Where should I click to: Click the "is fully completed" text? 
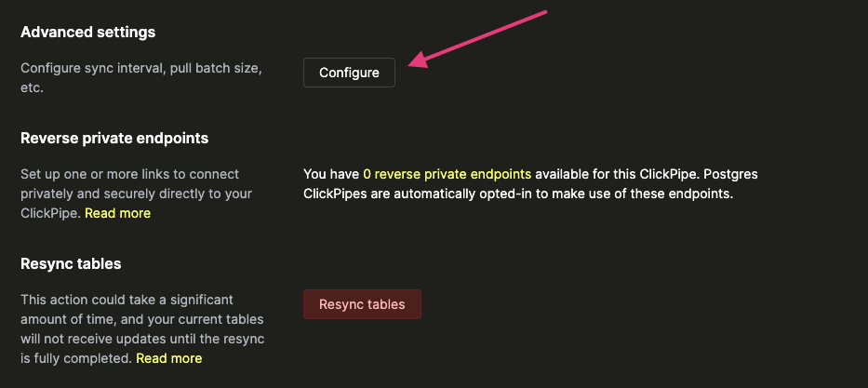click(76, 358)
